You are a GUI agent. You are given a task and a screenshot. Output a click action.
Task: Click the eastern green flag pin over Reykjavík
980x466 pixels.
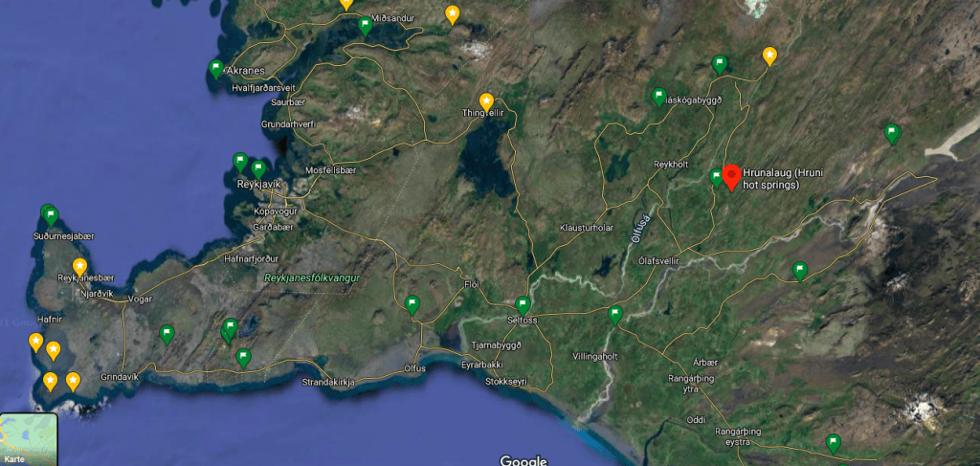pos(258,169)
